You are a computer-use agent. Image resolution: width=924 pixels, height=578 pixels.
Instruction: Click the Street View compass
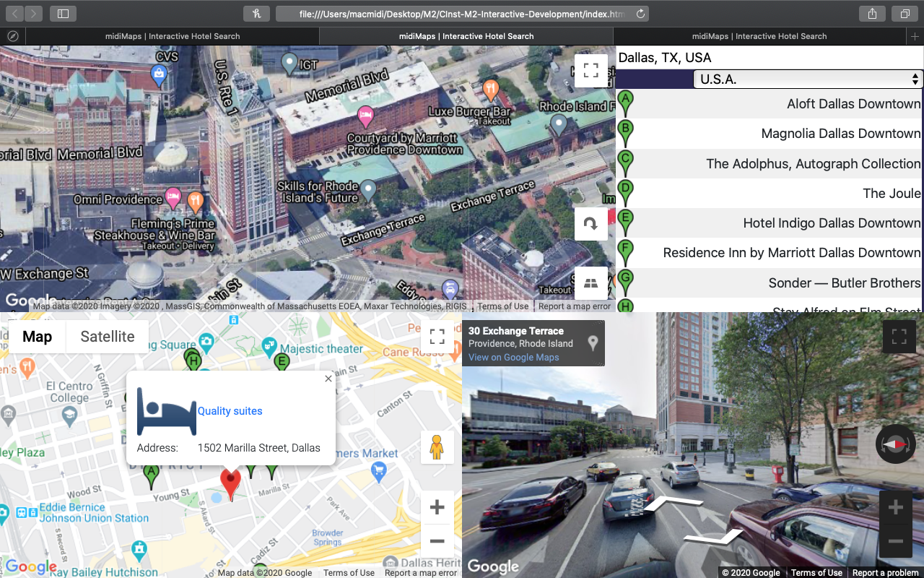(x=895, y=444)
